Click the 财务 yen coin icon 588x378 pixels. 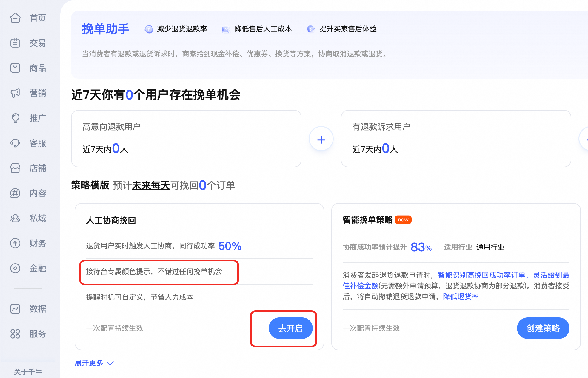coord(15,243)
